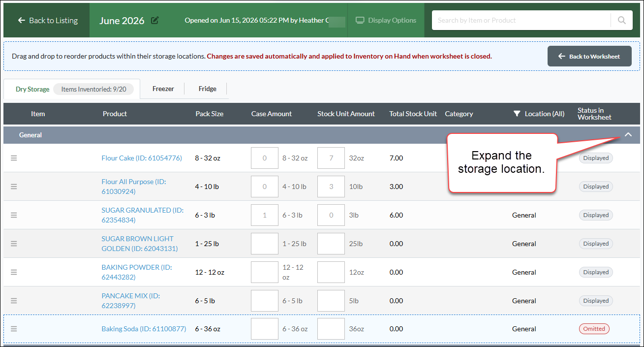Click the Product column header

click(115, 114)
